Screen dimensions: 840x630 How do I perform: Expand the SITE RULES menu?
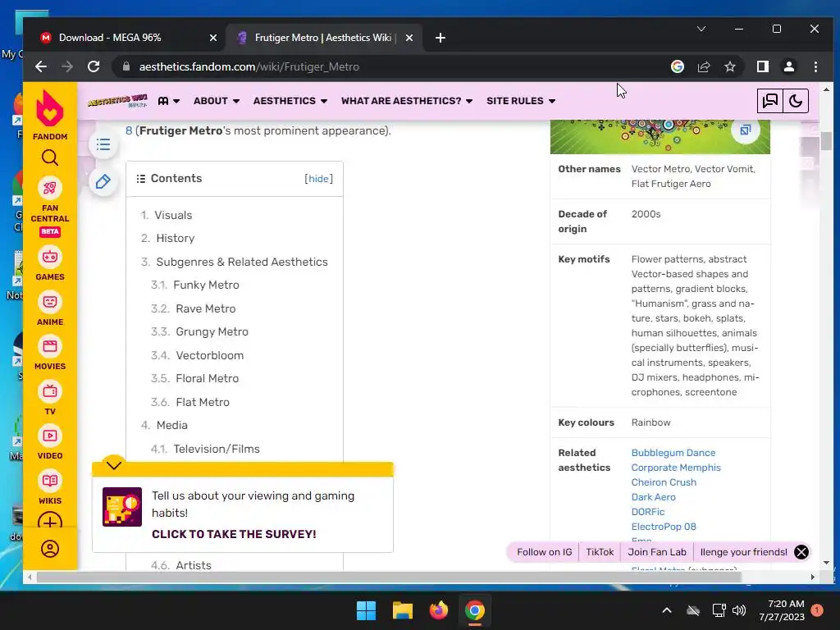[521, 101]
